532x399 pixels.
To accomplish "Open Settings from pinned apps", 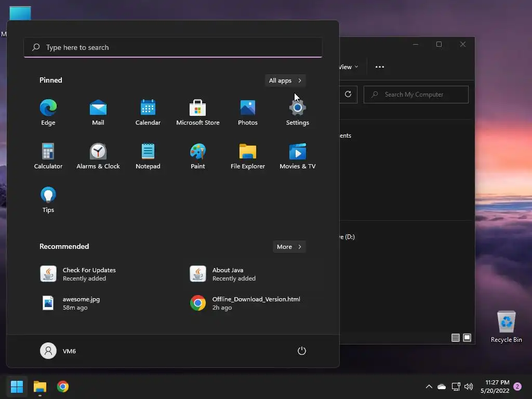I will (298, 113).
